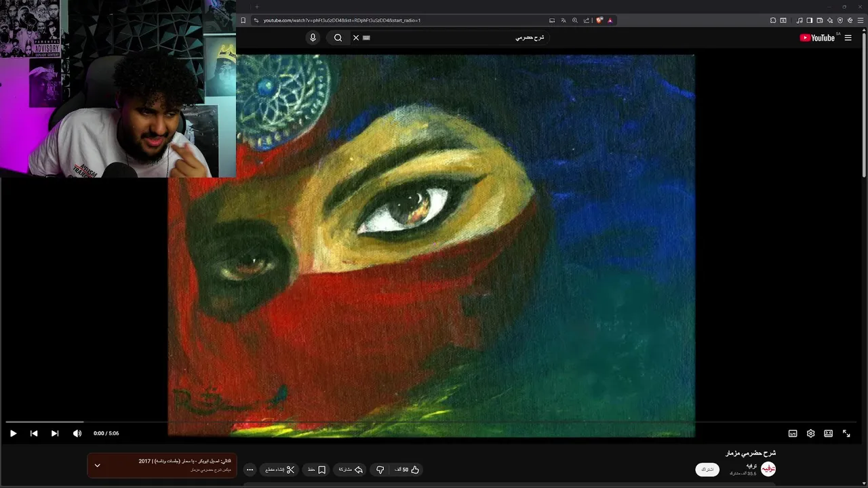Screen dimensions: 868x488
Task: Open the Share button with arrow icon
Action: pyautogui.click(x=351, y=470)
